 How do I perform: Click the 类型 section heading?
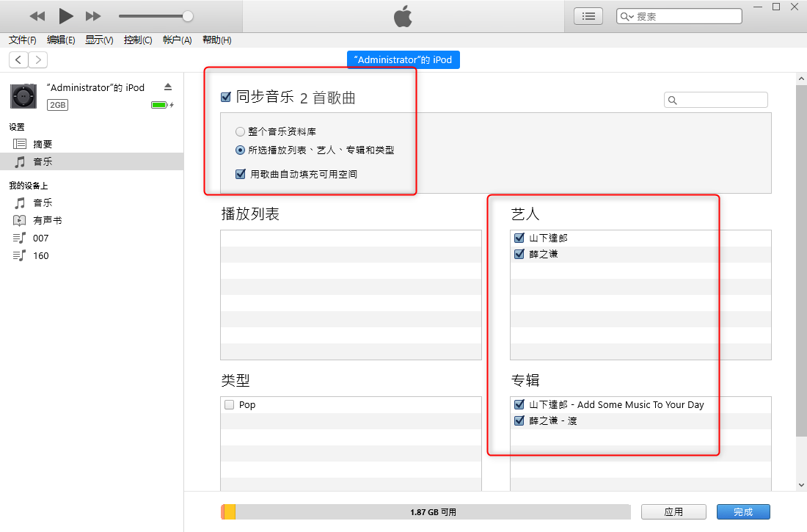tap(235, 381)
